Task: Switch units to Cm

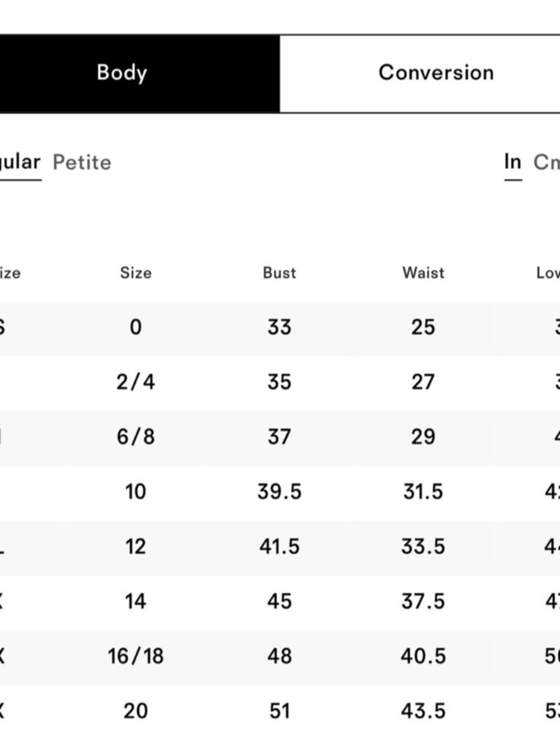Action: [x=547, y=162]
